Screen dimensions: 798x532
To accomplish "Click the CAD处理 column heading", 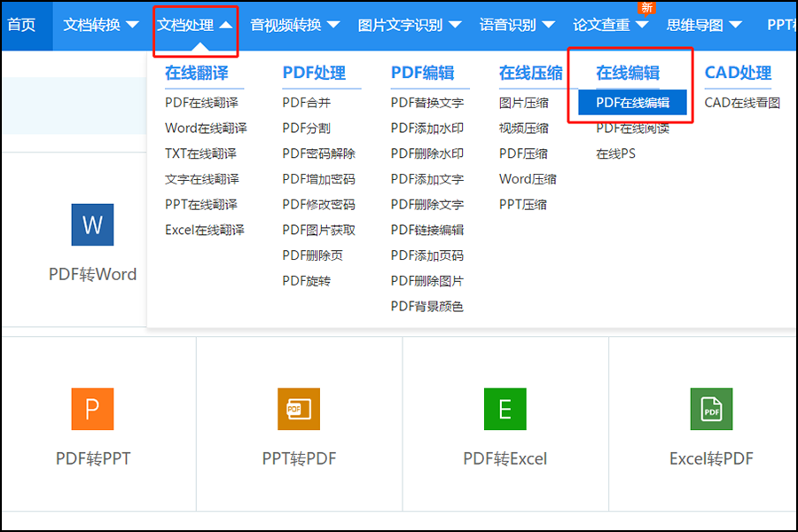I will click(738, 73).
